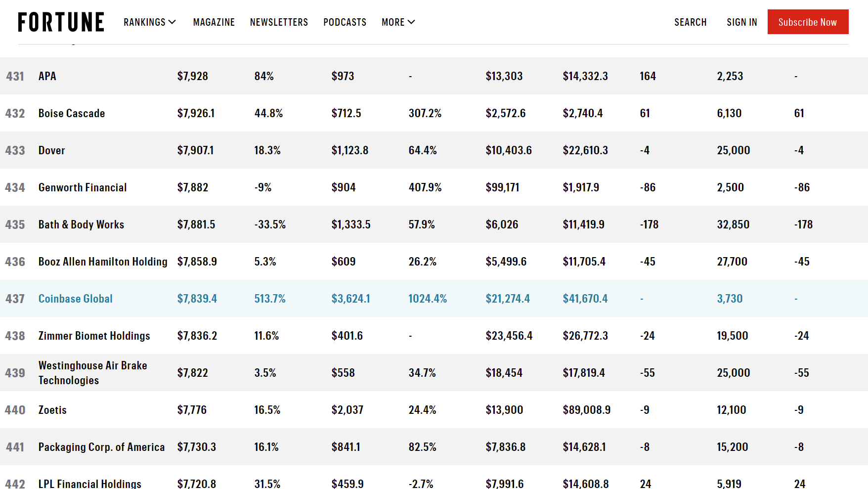Open the APA company row
Image resolution: width=868 pixels, height=489 pixels.
point(434,76)
